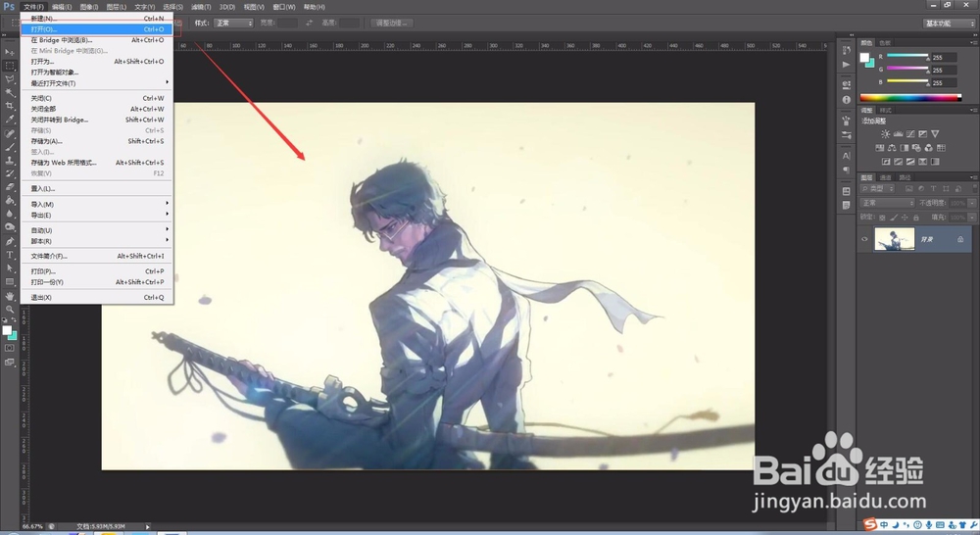Open the Info panel icon
The width and height of the screenshot is (980, 535).
tap(847, 99)
